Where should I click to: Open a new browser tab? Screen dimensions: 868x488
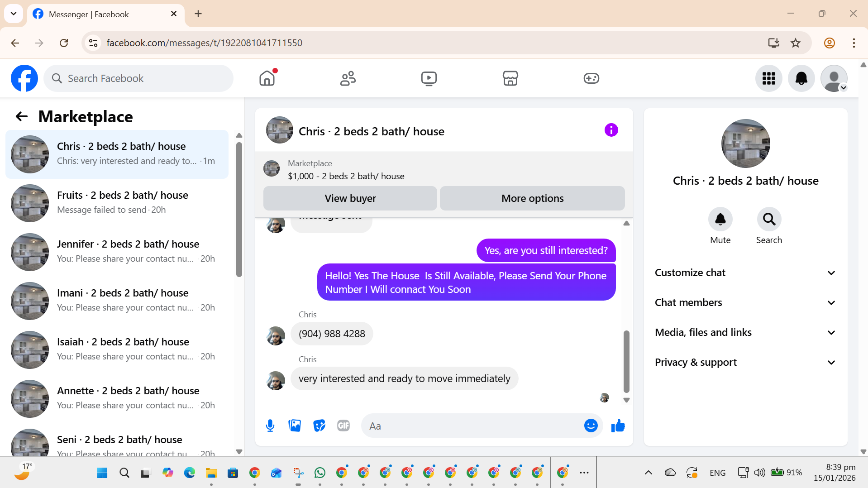(198, 14)
